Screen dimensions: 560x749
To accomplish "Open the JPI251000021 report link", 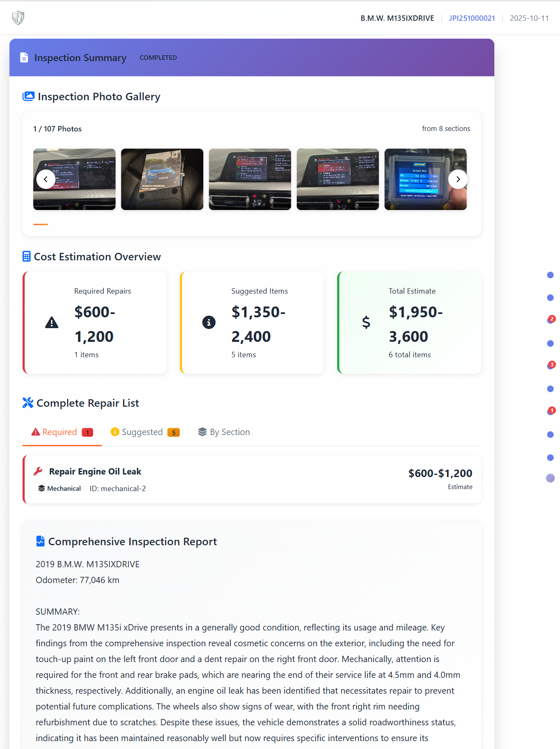I will (471, 18).
